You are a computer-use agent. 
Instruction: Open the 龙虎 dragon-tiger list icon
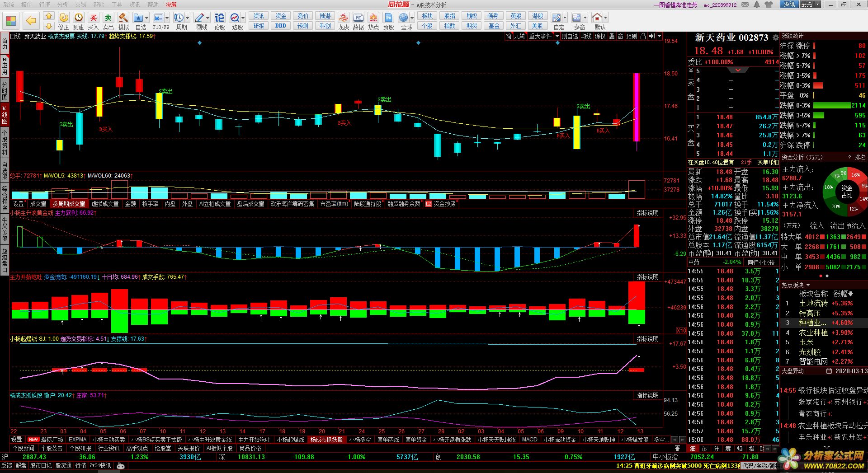click(x=344, y=18)
